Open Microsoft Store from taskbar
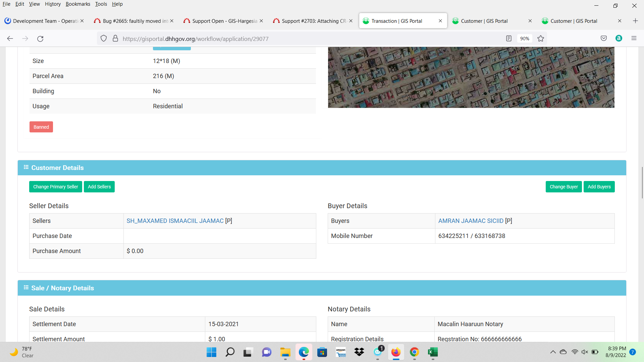The height and width of the screenshot is (362, 644). pyautogui.click(x=322, y=352)
